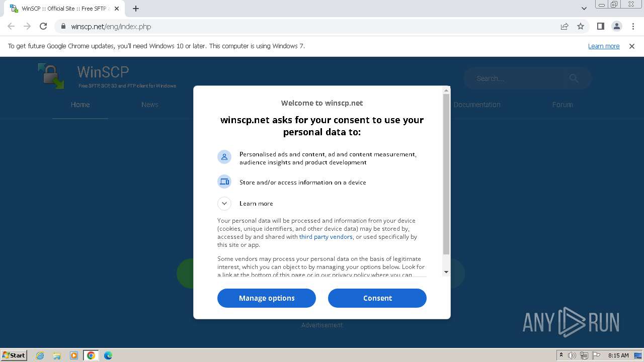Switch to Chrome taskbar button

(91, 355)
